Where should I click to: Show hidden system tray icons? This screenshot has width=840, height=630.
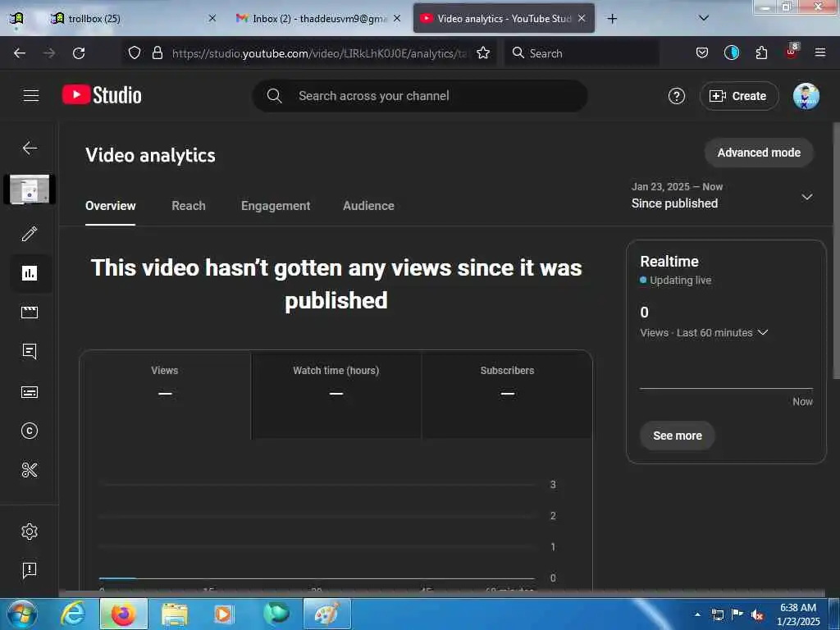[x=697, y=614]
